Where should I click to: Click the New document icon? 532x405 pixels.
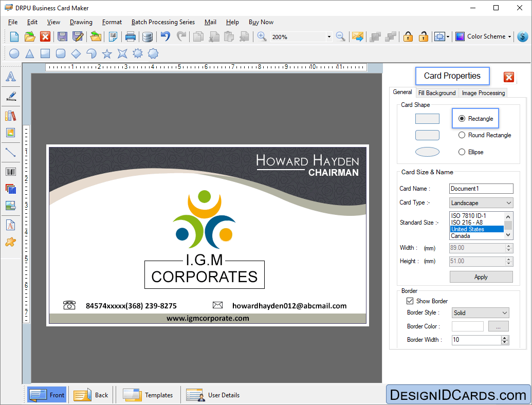point(14,36)
